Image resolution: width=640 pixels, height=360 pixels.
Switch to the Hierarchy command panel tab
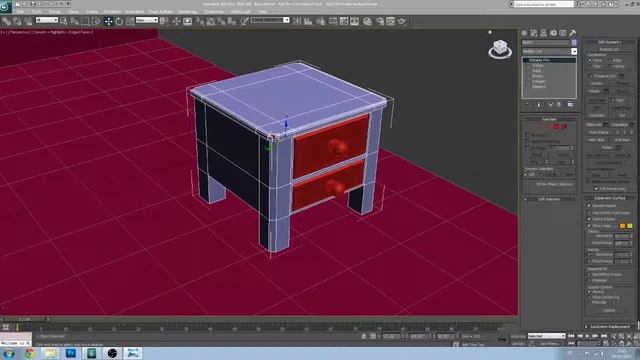(x=544, y=33)
